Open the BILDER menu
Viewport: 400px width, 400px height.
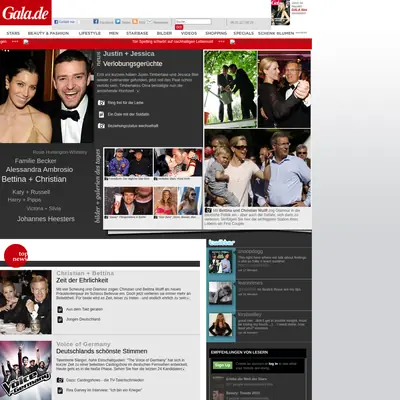164,33
